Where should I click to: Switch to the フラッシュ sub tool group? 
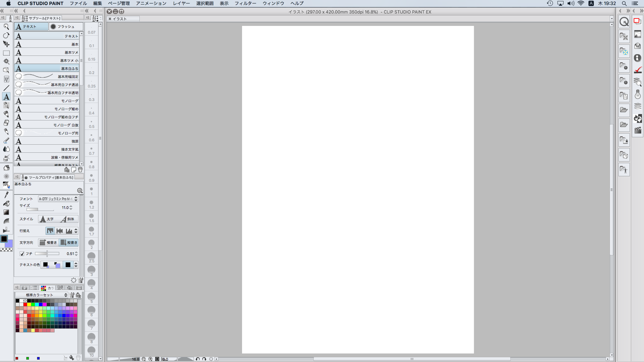point(66,27)
